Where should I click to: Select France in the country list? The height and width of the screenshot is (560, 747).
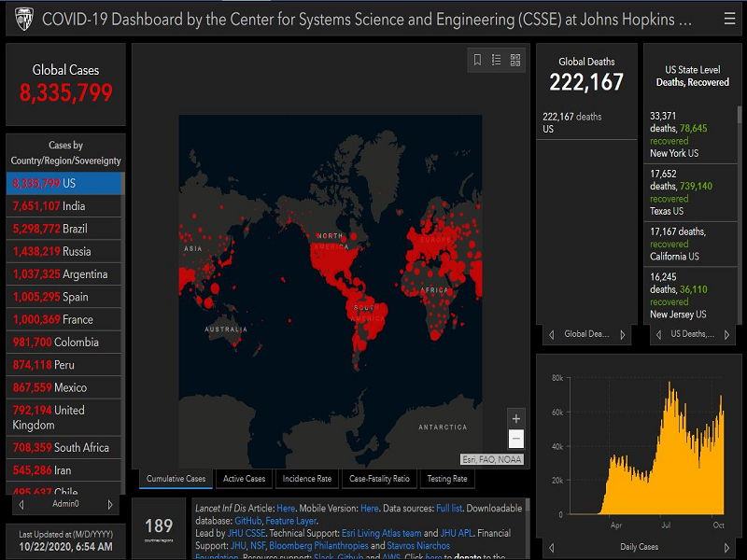click(x=63, y=319)
